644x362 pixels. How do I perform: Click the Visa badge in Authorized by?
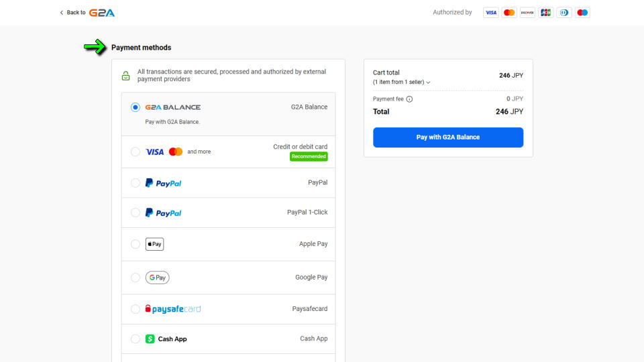491,13
